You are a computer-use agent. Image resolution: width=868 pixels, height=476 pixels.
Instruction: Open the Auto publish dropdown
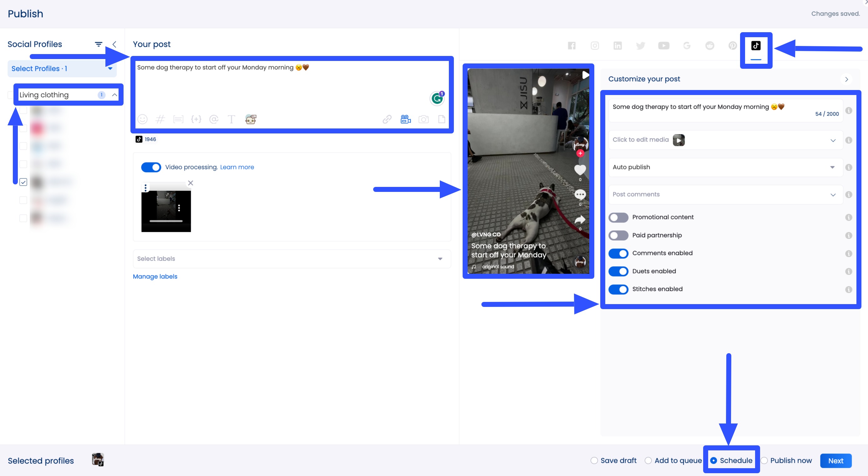[x=725, y=167]
